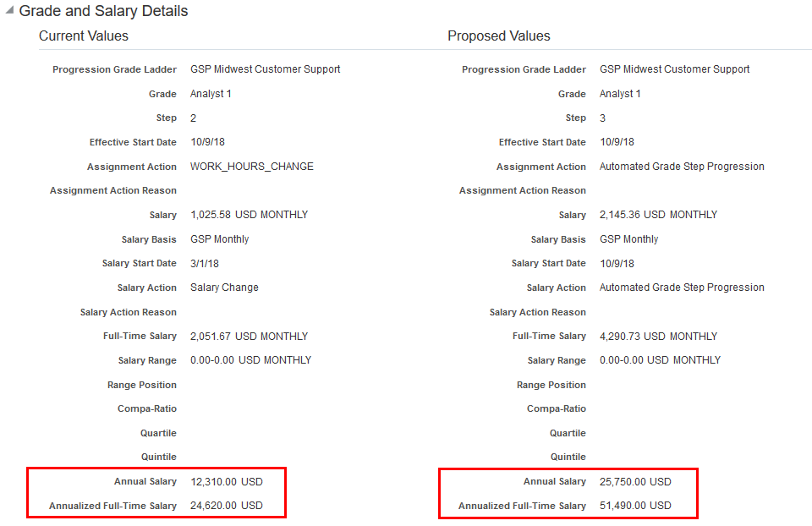Click proposed Full-Time Salary 4,290.73 value
The image size is (812, 526).
coord(660,336)
